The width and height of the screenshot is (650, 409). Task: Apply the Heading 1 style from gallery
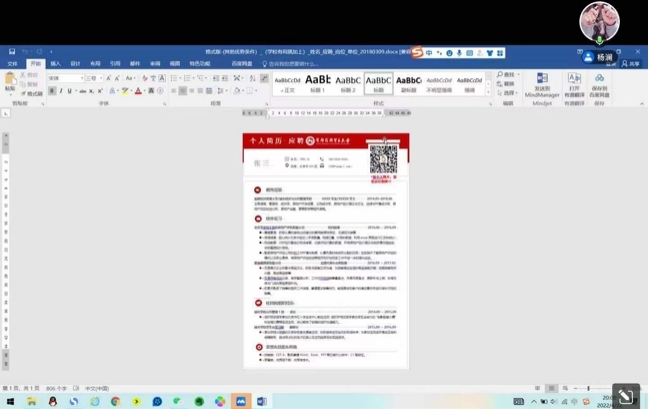tap(318, 83)
